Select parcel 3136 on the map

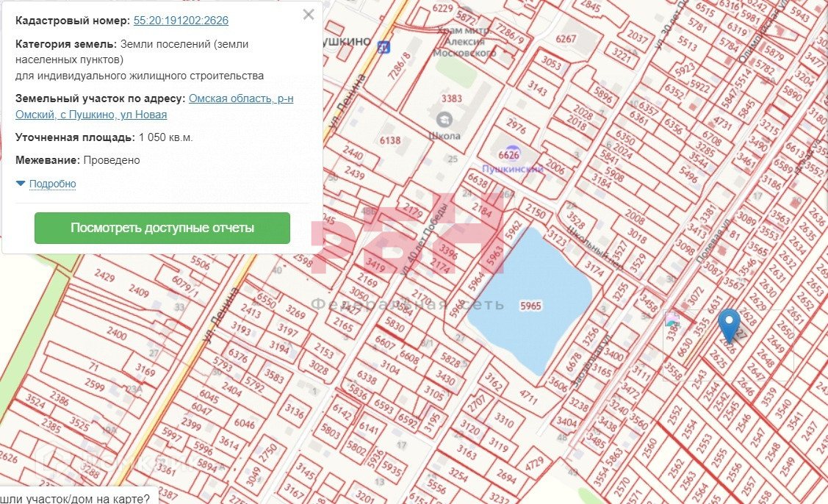(x=294, y=411)
